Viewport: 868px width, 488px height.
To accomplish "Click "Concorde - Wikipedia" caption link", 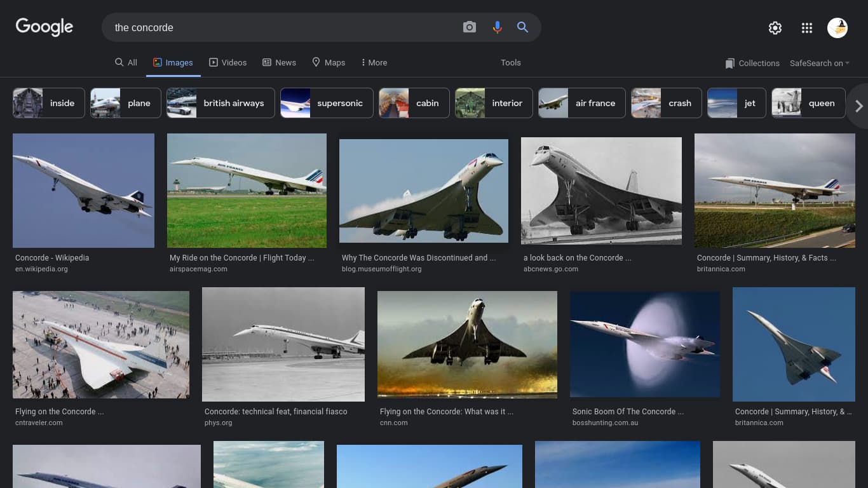I will [52, 258].
